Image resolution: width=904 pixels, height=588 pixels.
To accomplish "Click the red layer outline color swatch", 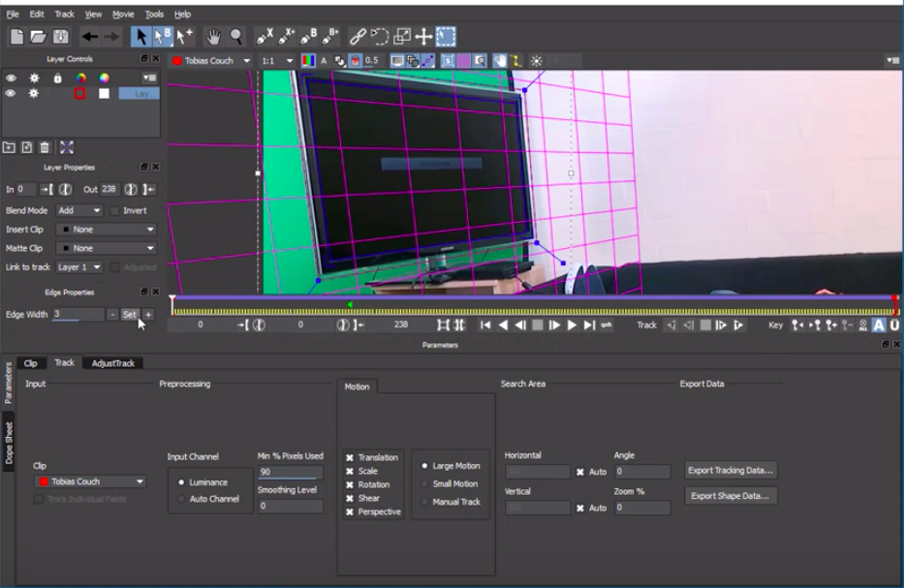I will click(79, 93).
